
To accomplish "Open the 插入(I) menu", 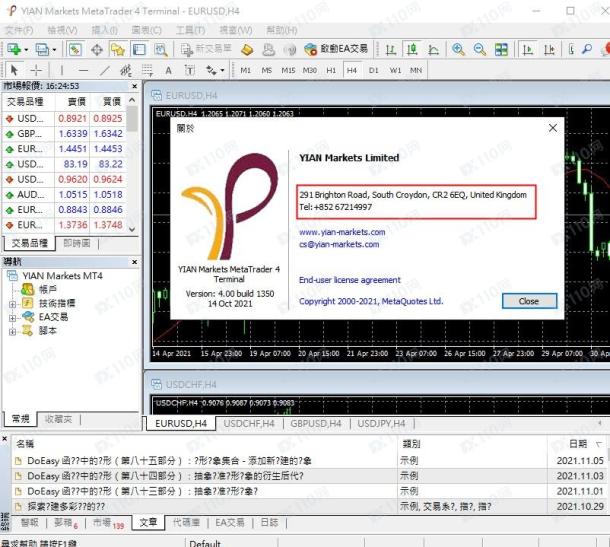I will [x=104, y=30].
